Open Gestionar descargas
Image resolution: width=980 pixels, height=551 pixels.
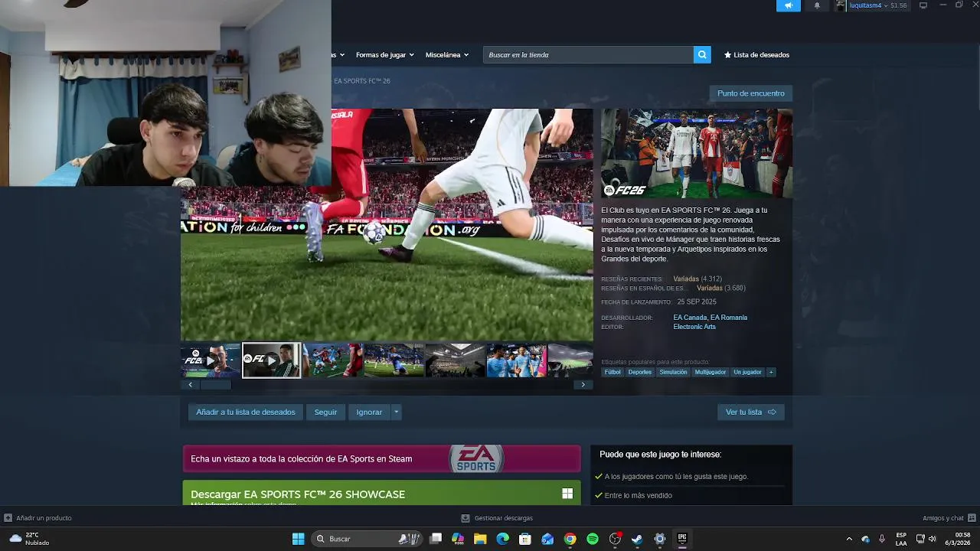click(x=497, y=518)
